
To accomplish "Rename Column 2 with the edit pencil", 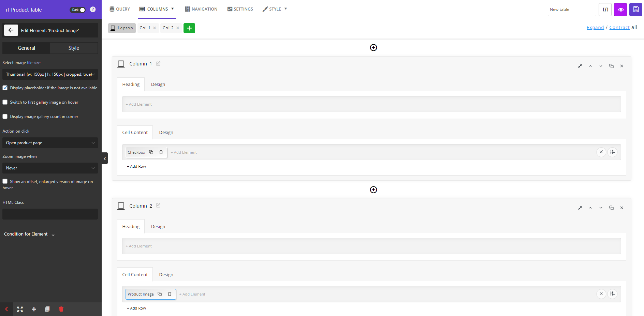I will click(x=158, y=205).
